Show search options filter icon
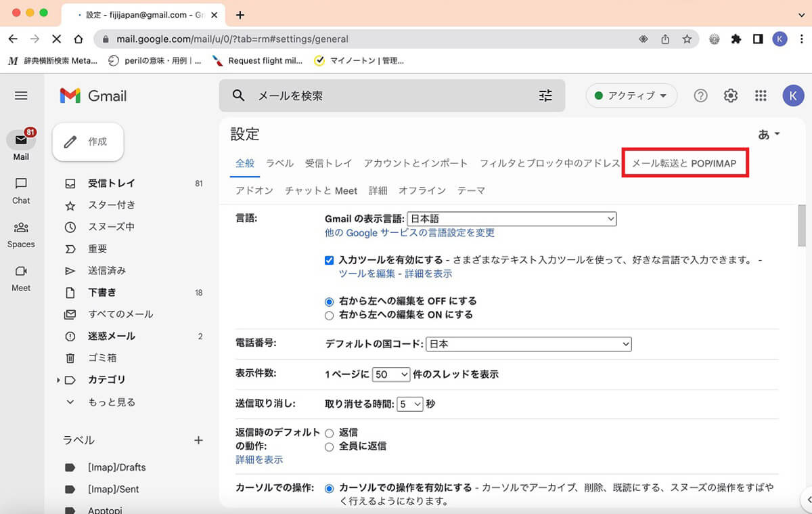Image resolution: width=812 pixels, height=514 pixels. (545, 95)
